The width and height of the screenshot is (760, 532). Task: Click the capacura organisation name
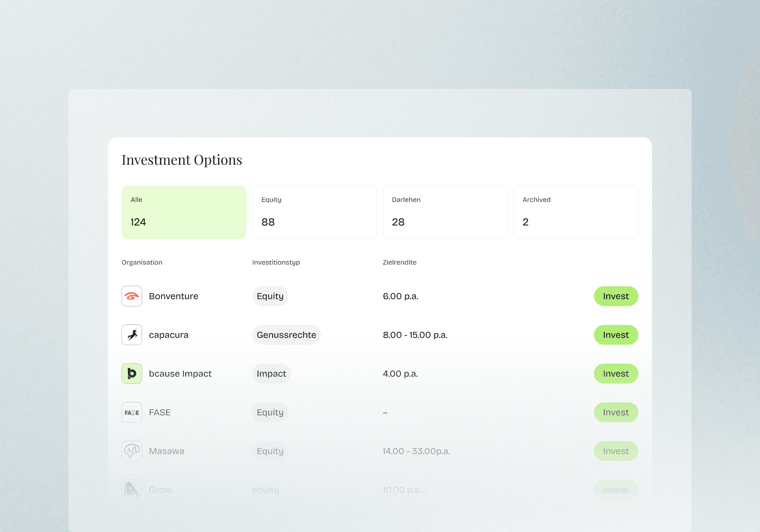169,335
